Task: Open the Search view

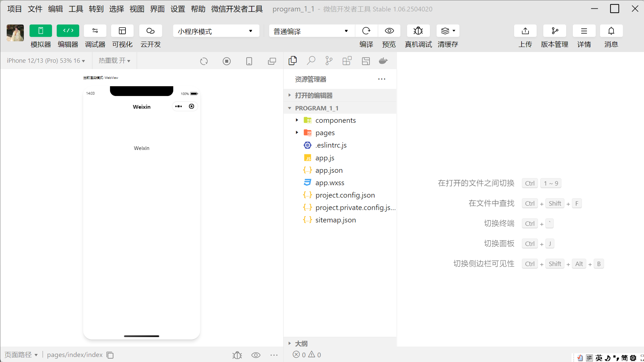Action: pyautogui.click(x=311, y=61)
